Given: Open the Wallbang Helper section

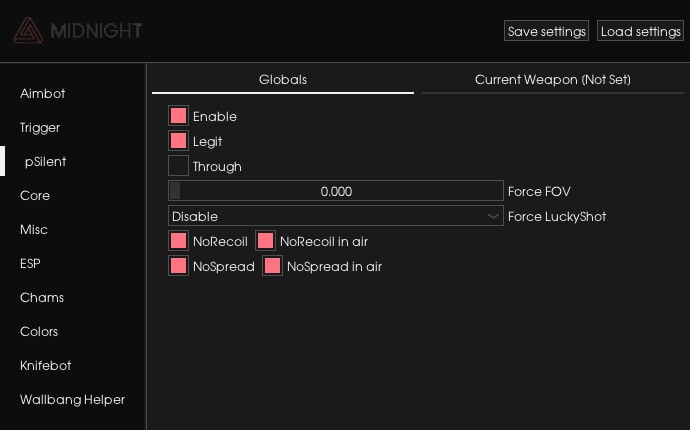Looking at the screenshot, I should (x=72, y=399).
